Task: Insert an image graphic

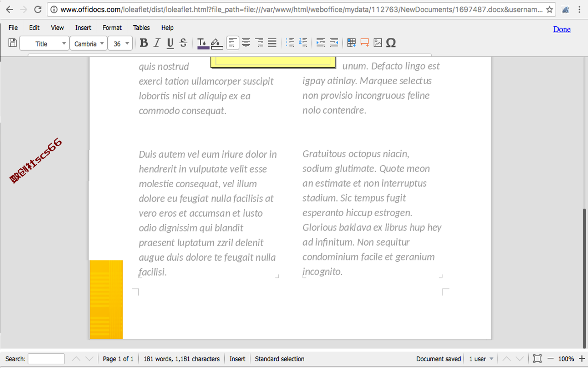Action: [378, 43]
